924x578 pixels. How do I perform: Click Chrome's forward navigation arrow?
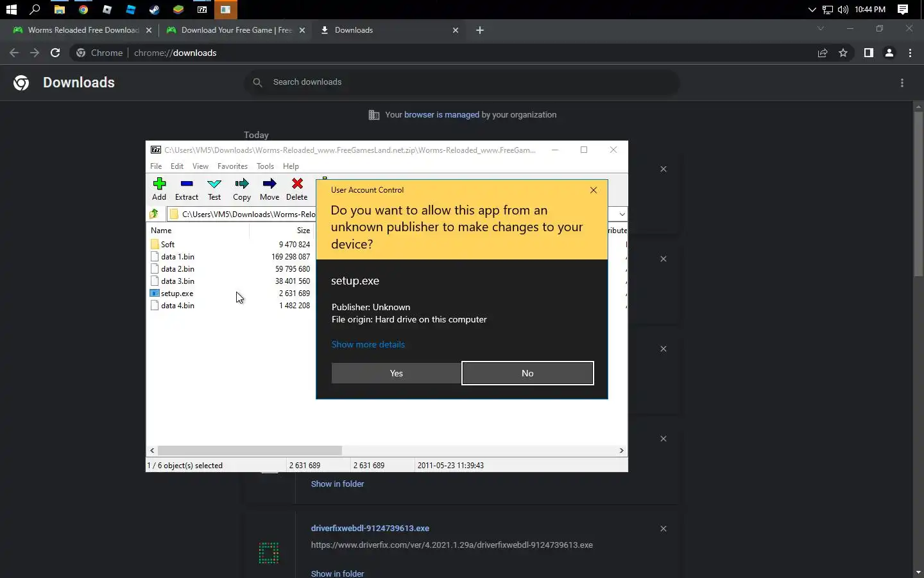point(35,53)
